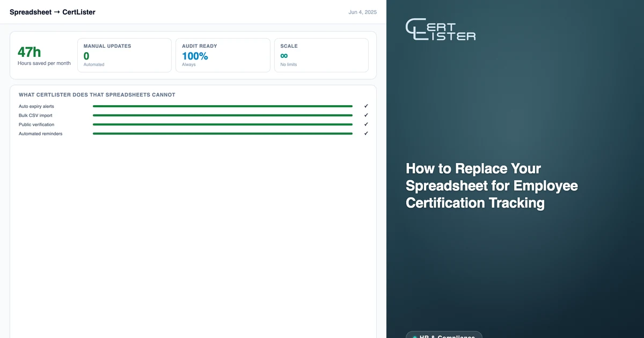Viewport: 644px width, 338px height.
Task: Click the 'Spreadsheet → CertLister' title
Action: click(53, 12)
